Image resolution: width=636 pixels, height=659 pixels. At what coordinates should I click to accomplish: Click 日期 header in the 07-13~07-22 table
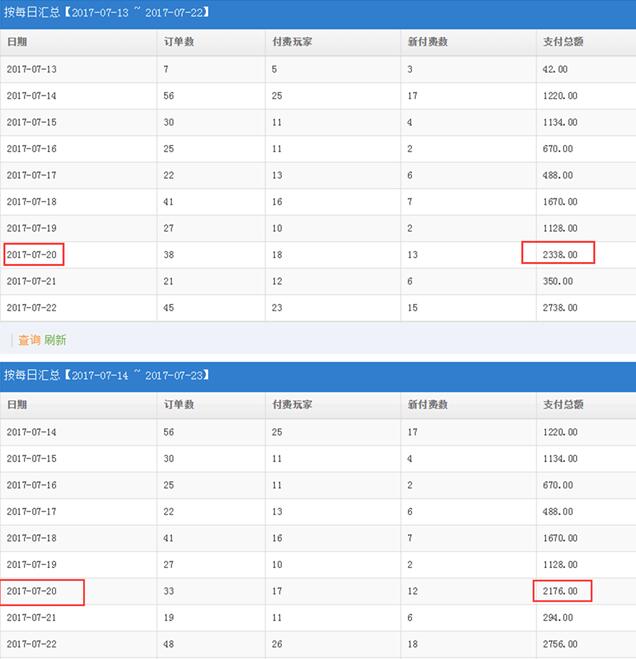coord(17,42)
